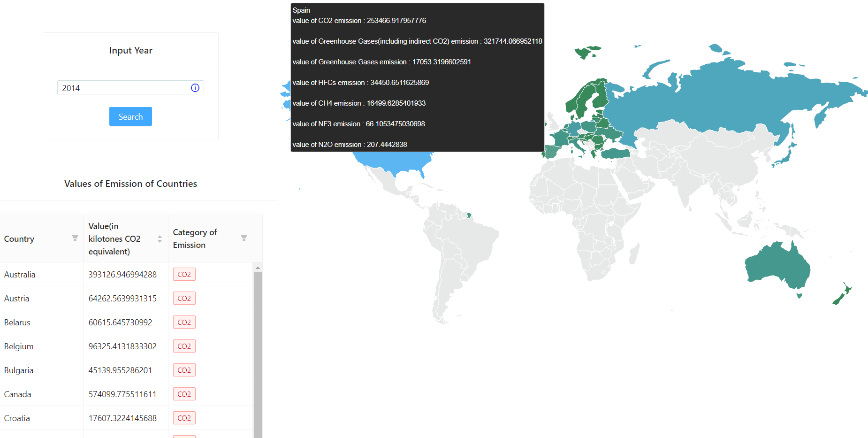Focus the year input field showing 2014
The height and width of the screenshot is (438, 868).
tap(130, 88)
